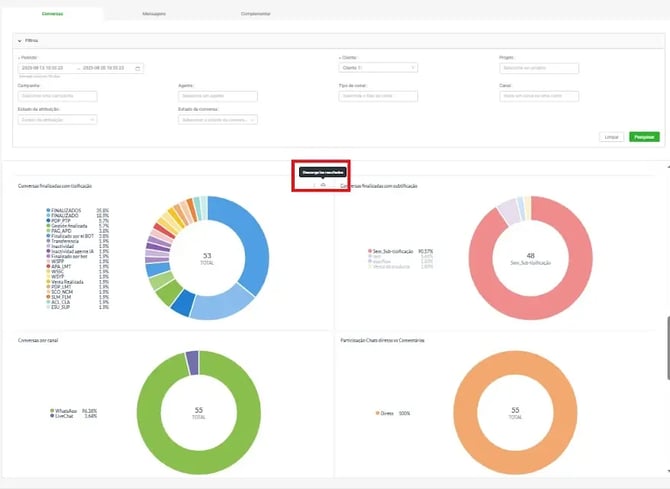Click the pink Sem_Sub-tipificação donut ring
Screen dimensions: 670x489
coord(531,308)
